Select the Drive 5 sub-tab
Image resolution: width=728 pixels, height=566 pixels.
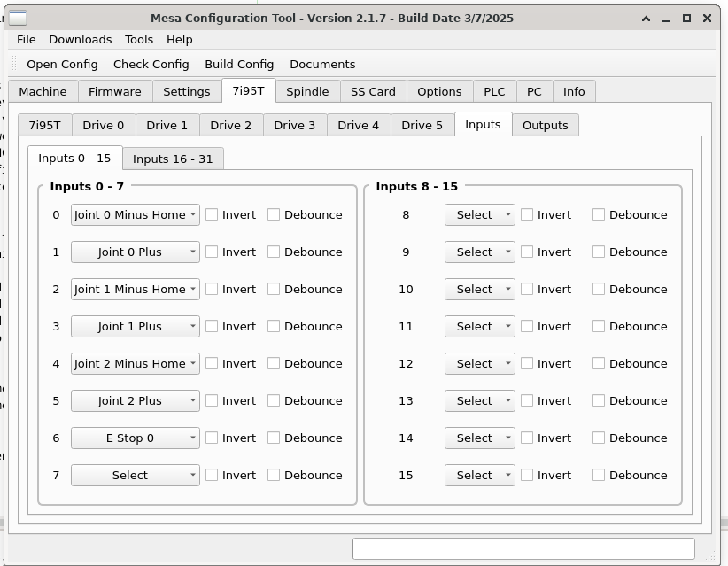pos(422,126)
